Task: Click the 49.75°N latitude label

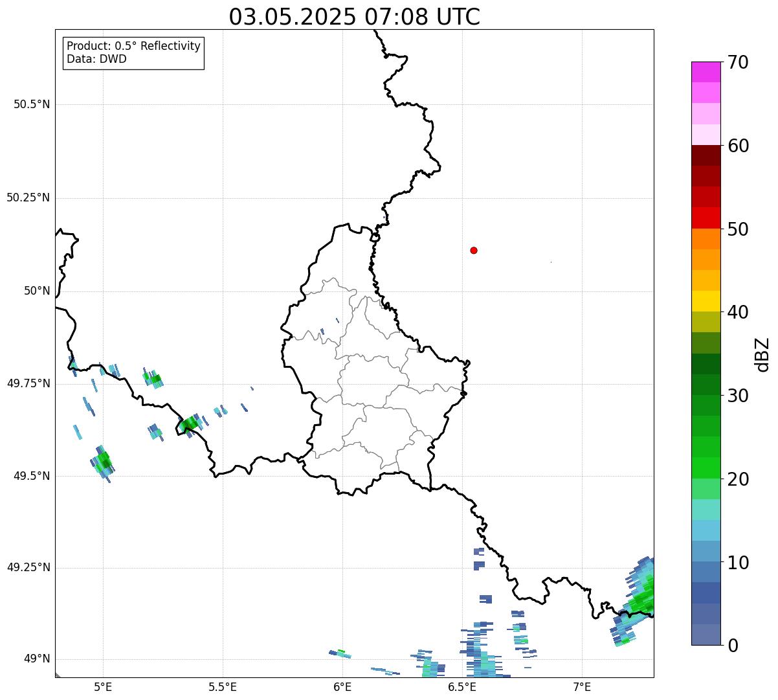Action: pyautogui.click(x=28, y=383)
